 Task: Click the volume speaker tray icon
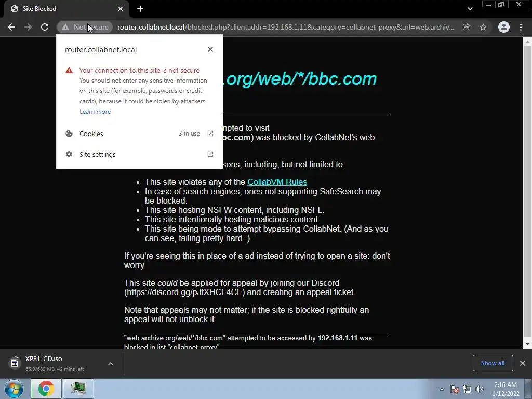tap(480, 389)
